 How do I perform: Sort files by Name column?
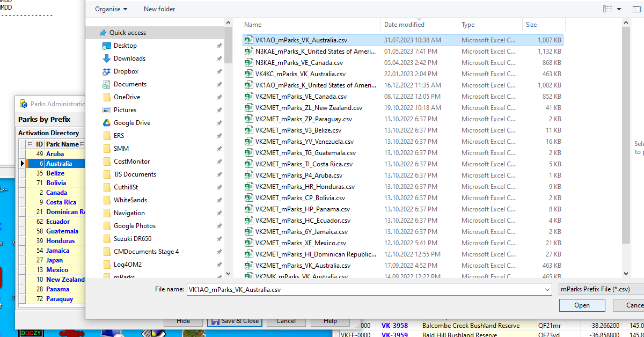click(x=311, y=25)
